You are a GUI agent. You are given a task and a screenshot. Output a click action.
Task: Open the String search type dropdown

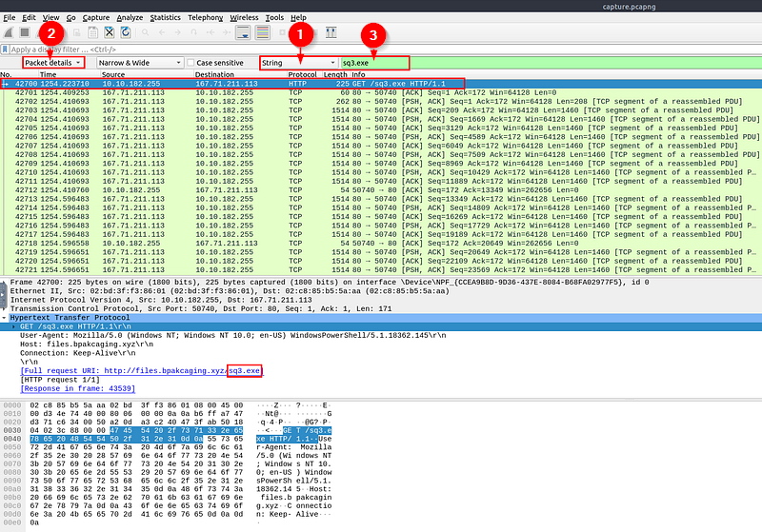299,63
